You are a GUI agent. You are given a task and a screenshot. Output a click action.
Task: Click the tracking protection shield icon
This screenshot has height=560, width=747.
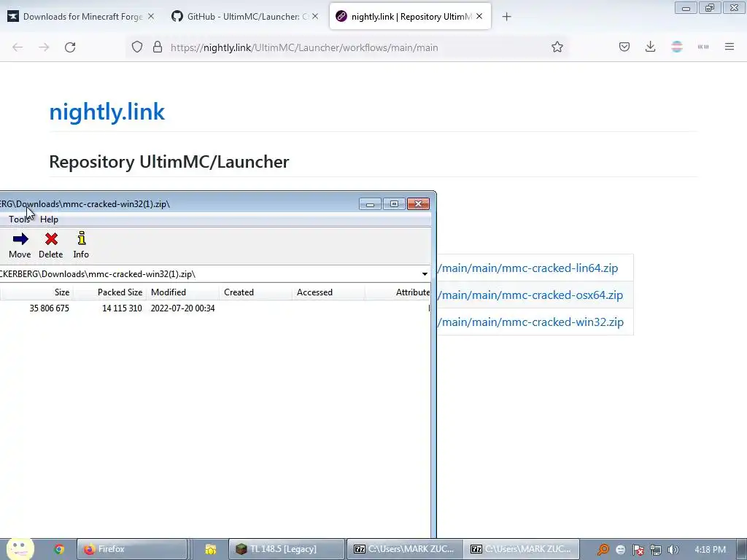[137, 47]
